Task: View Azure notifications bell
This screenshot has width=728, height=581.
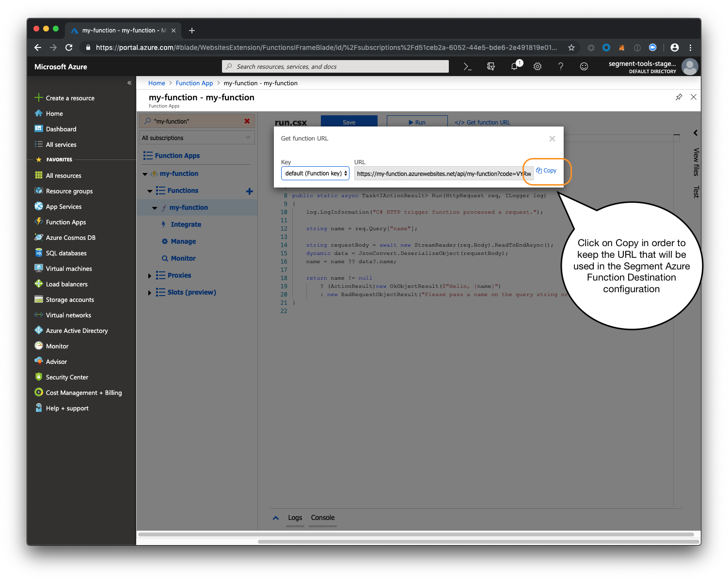Action: [514, 66]
